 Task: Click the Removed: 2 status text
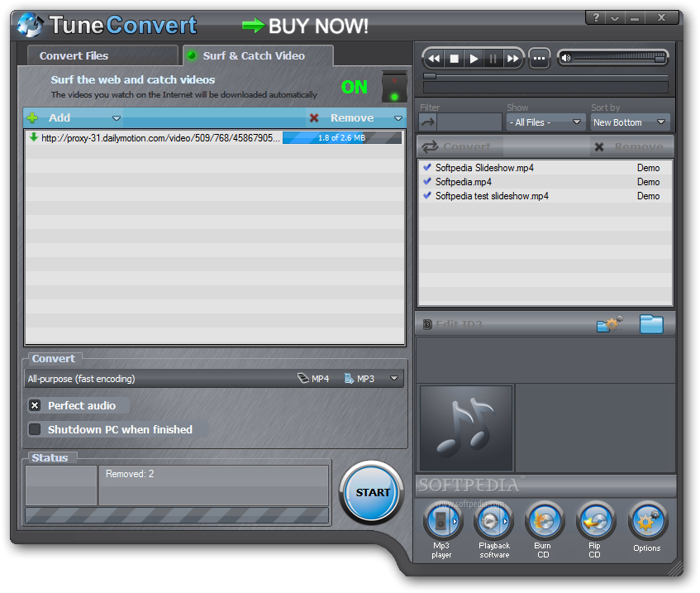point(130,474)
